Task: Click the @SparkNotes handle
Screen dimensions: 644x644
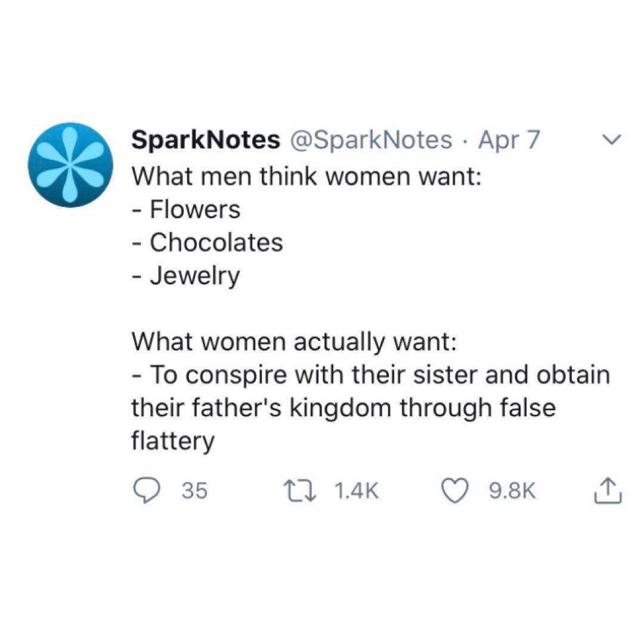Action: pyautogui.click(x=370, y=140)
